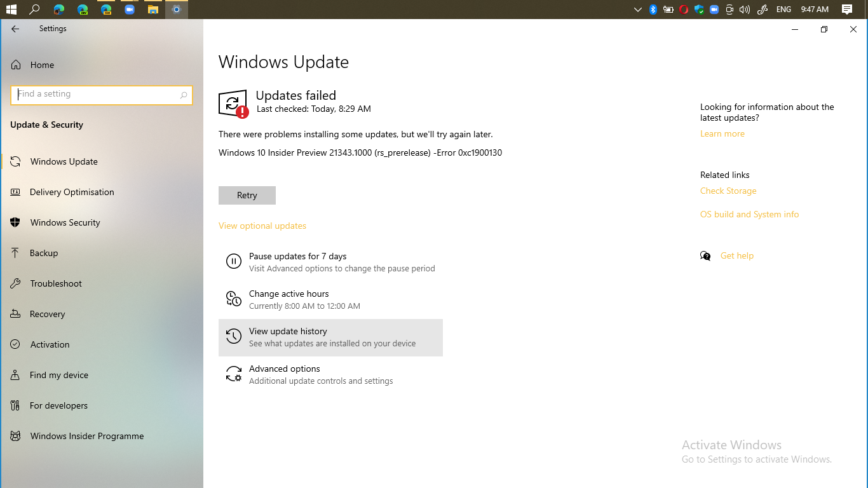Open the Home settings page
The height and width of the screenshot is (488, 868).
(102, 65)
